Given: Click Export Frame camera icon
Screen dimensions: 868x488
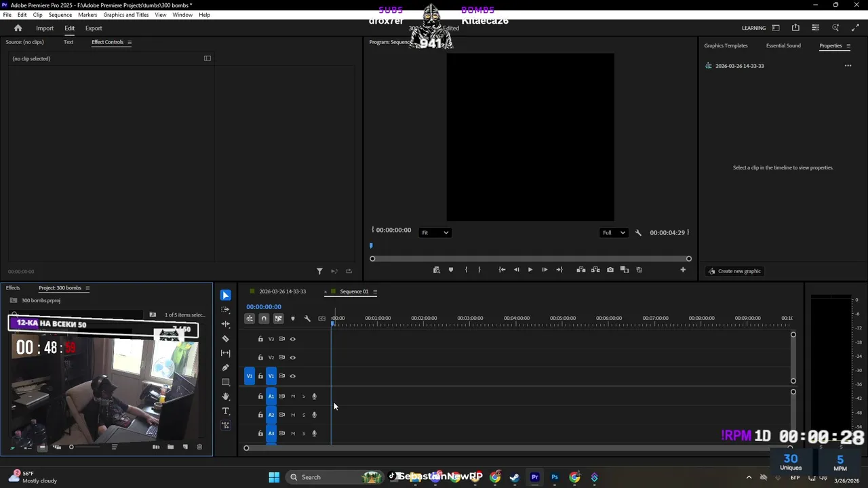Looking at the screenshot, I should tap(610, 270).
